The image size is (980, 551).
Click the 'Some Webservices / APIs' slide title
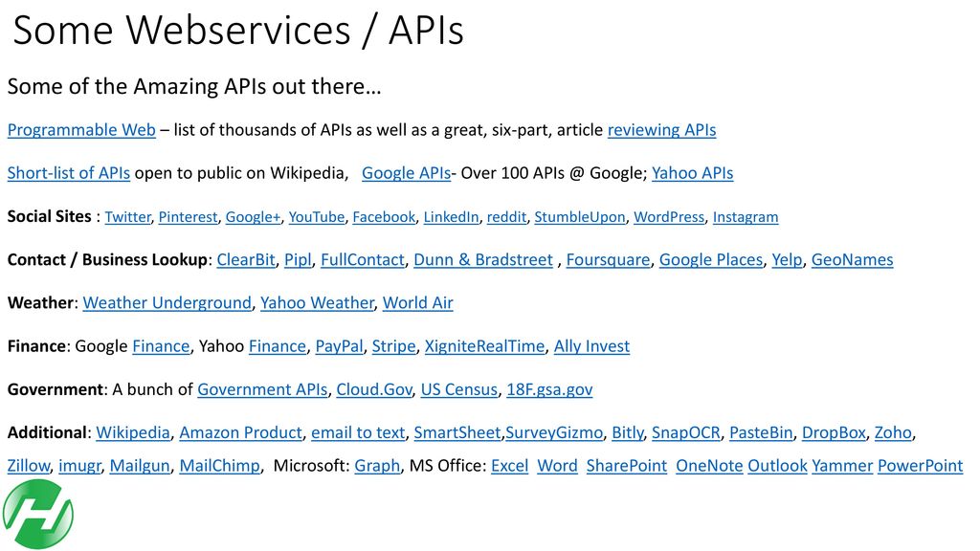click(238, 30)
